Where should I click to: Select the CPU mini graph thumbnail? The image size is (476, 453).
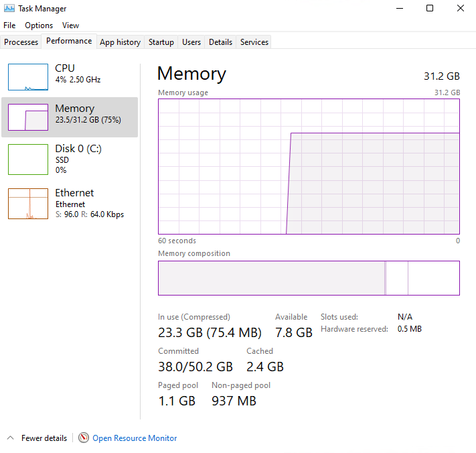(28, 77)
